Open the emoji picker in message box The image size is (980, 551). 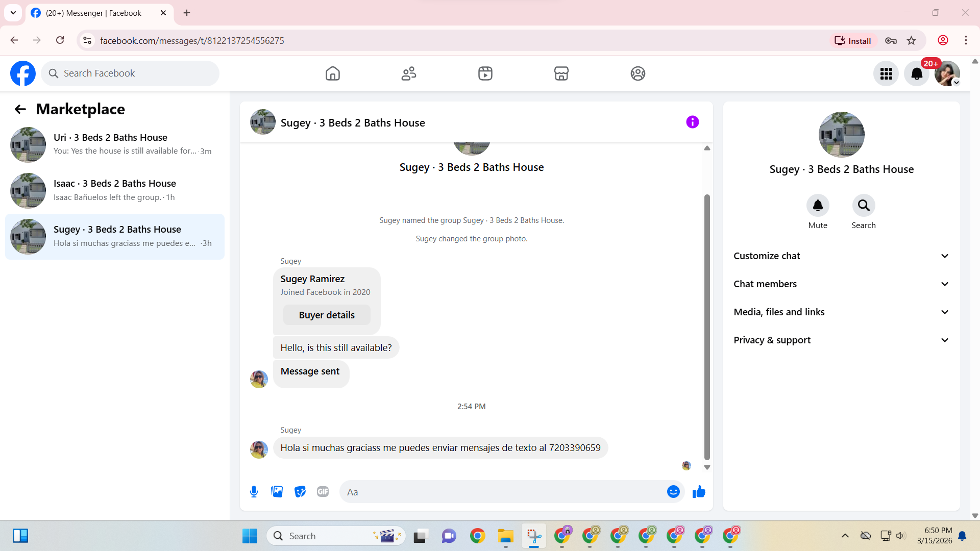(x=673, y=492)
